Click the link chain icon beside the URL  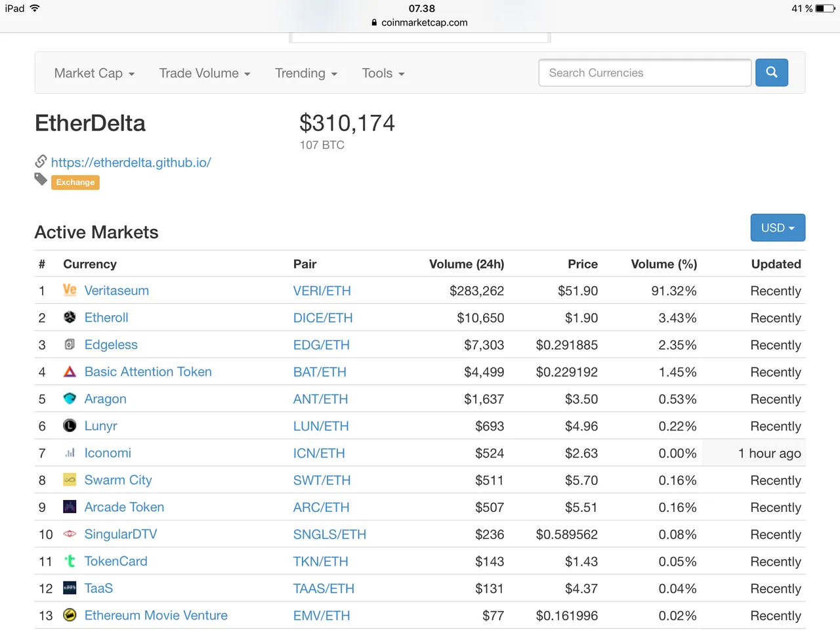click(x=41, y=161)
